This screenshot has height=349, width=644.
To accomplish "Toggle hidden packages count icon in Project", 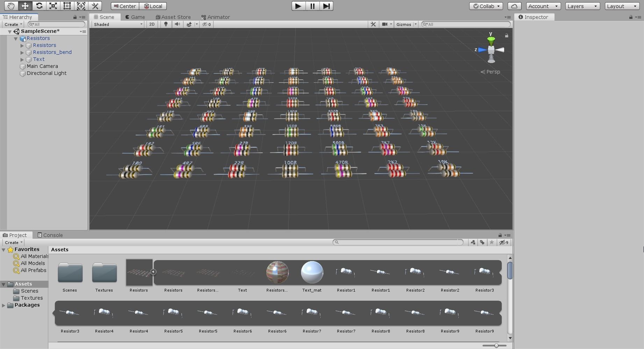I will [504, 242].
